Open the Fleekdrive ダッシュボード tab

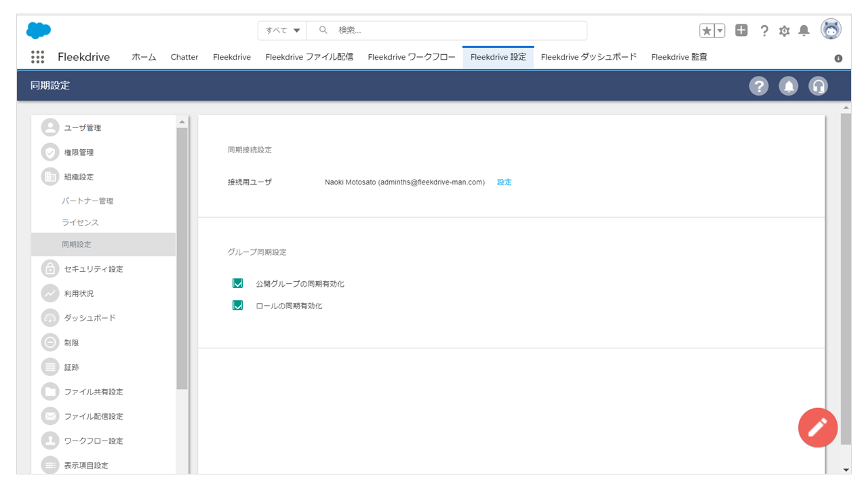pos(589,57)
